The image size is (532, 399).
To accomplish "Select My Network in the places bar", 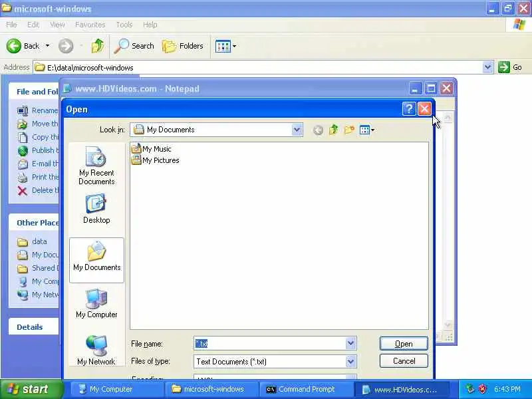I will [96, 350].
